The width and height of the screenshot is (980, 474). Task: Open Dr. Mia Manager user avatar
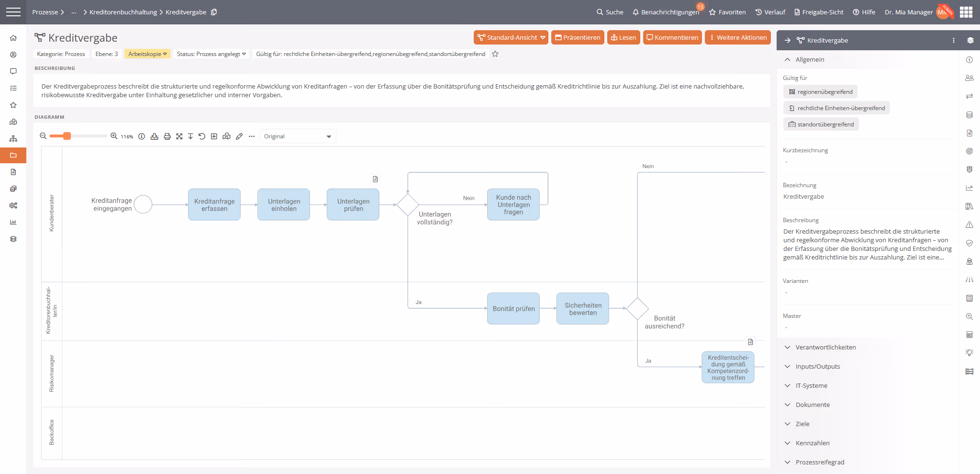(x=943, y=12)
